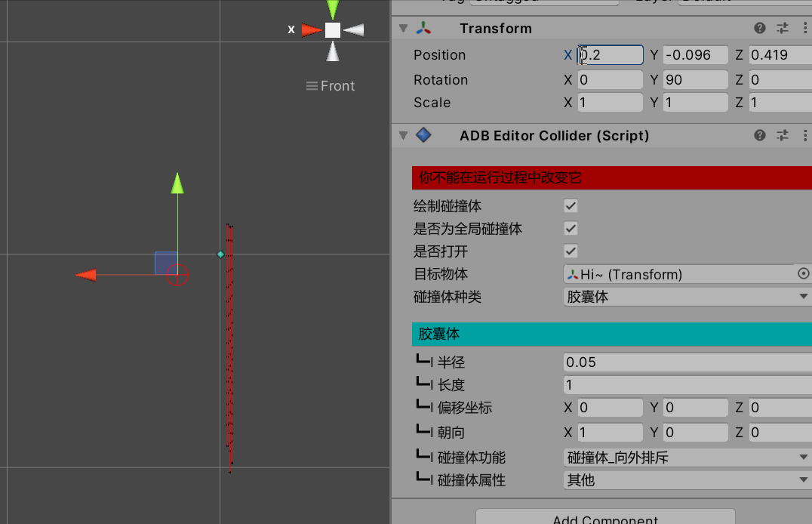This screenshot has width=812, height=524.
Task: Open the 碰撞体属性 dropdown showing 其他
Action: point(687,480)
